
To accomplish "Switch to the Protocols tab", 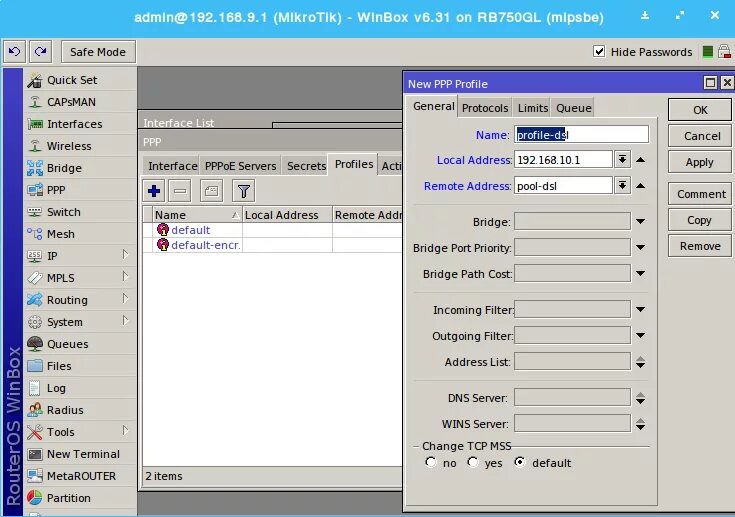I will (x=485, y=108).
